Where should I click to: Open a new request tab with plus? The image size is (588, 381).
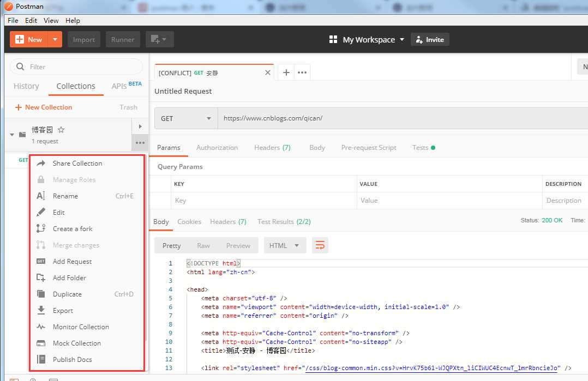point(286,72)
